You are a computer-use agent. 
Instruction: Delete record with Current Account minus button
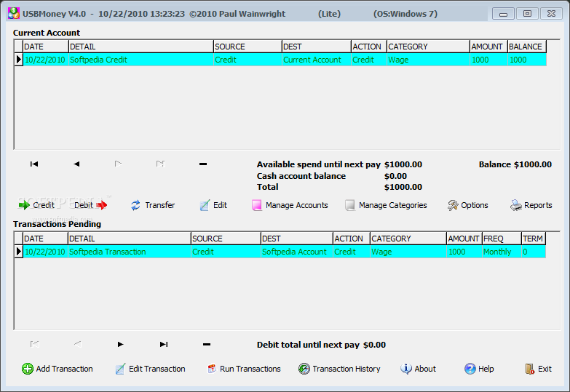click(x=203, y=164)
